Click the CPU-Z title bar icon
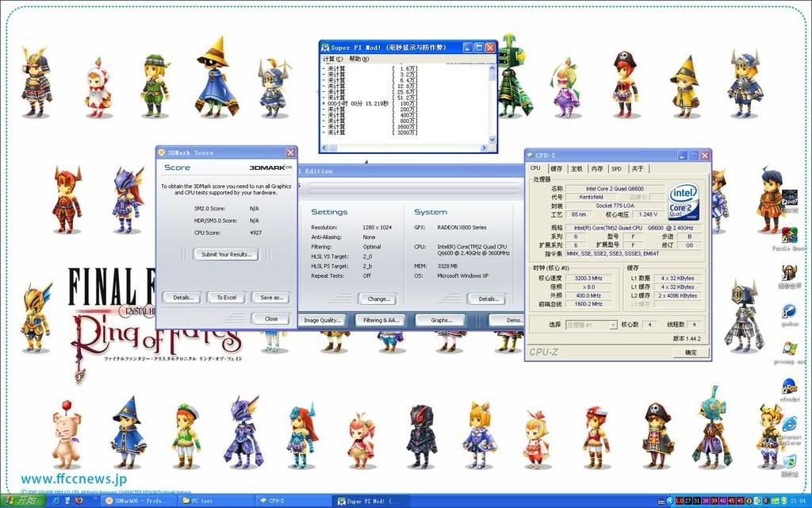The image size is (812, 508). (x=530, y=156)
